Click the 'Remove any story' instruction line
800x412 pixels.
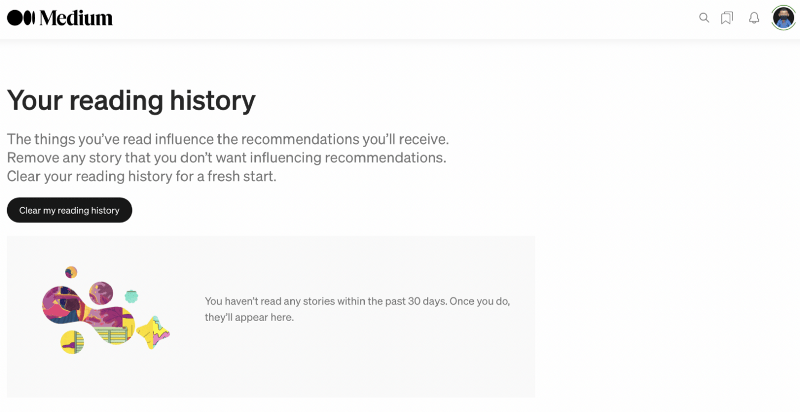pyautogui.click(x=226, y=158)
